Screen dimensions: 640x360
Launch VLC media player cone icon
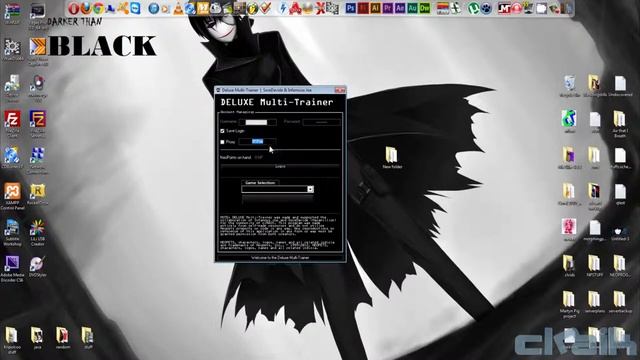pyautogui.click(x=178, y=8)
